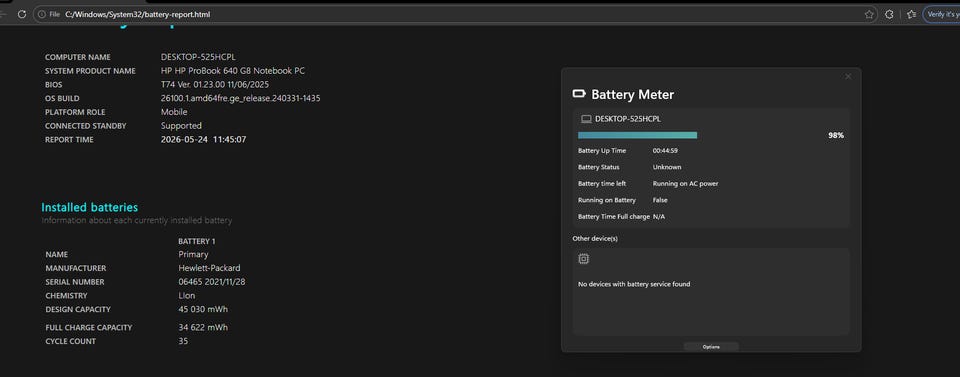The width and height of the screenshot is (960, 377).
Task: View site information for the File page
Action: 48,14
